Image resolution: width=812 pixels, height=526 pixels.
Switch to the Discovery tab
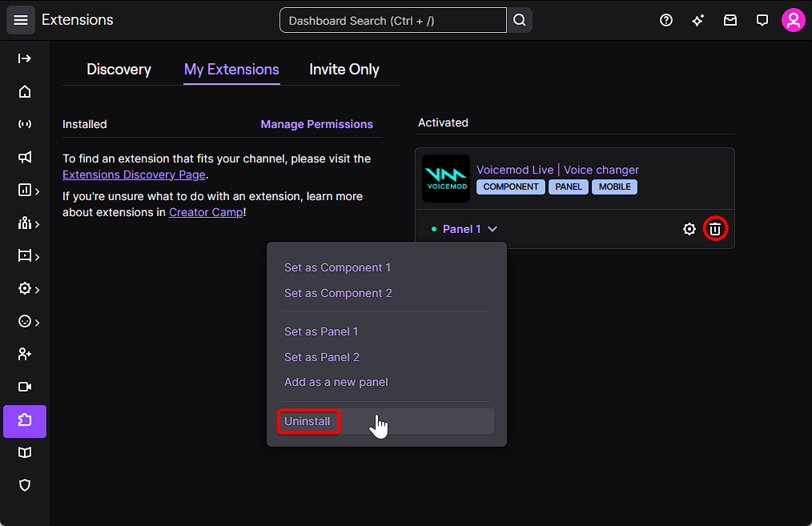(x=119, y=70)
